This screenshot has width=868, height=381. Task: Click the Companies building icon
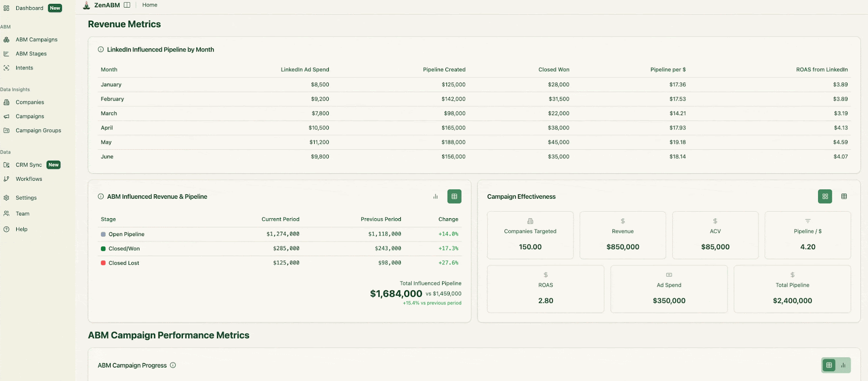pyautogui.click(x=7, y=102)
